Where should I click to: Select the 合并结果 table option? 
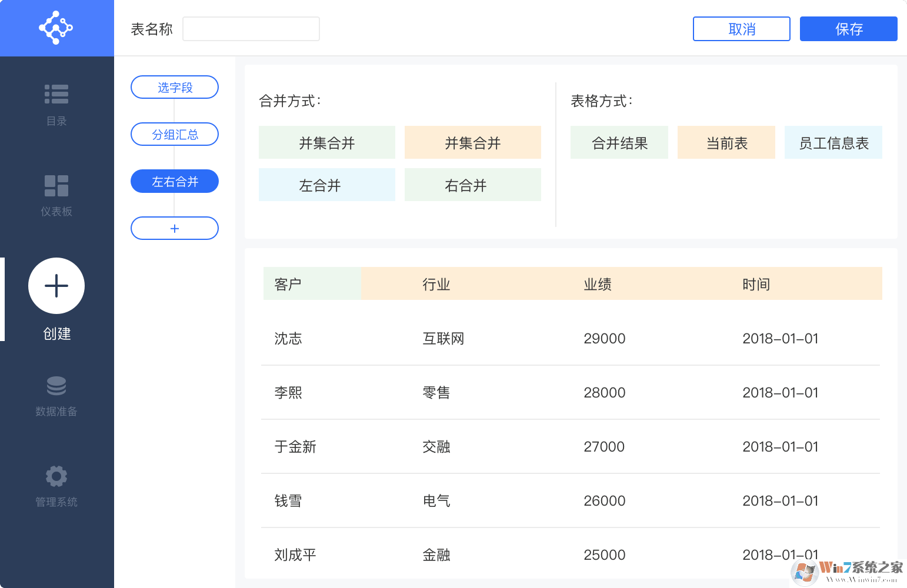pyautogui.click(x=619, y=142)
